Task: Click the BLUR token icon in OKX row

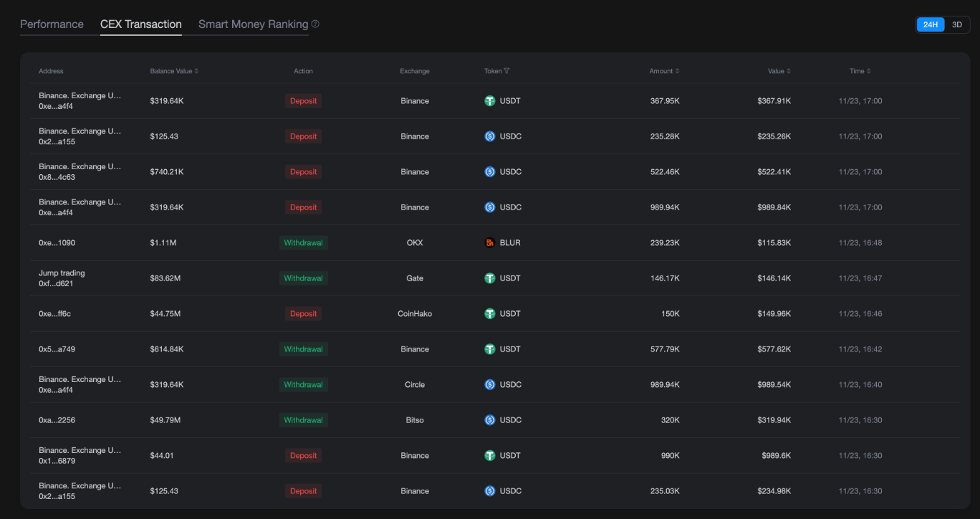Action: click(x=490, y=243)
